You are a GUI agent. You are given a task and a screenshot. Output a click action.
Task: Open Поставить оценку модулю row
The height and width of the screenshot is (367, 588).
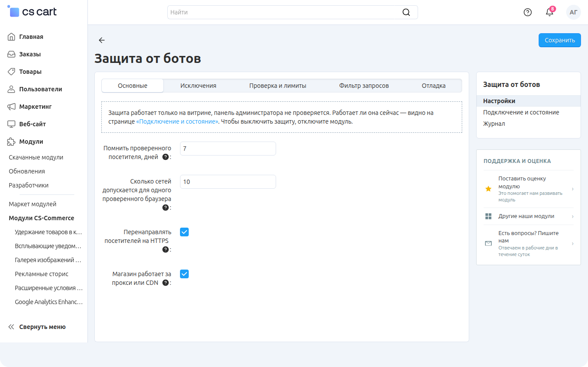tap(529, 189)
